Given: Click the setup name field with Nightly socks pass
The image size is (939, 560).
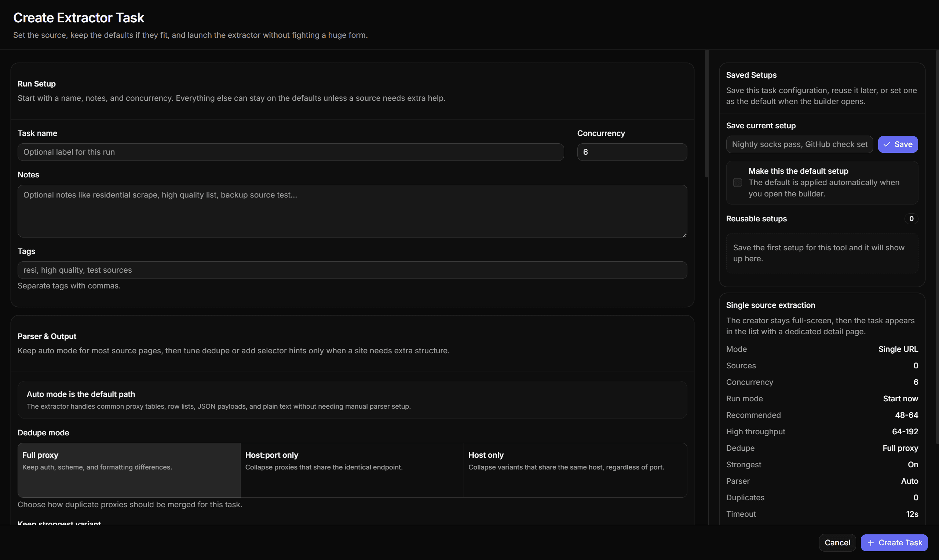Looking at the screenshot, I should [x=799, y=144].
